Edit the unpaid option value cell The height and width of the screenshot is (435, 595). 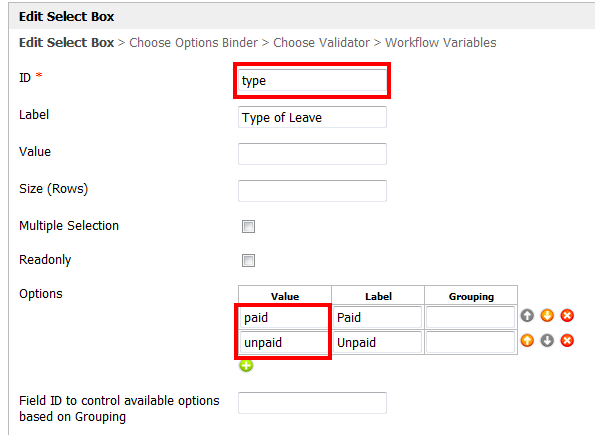(284, 342)
